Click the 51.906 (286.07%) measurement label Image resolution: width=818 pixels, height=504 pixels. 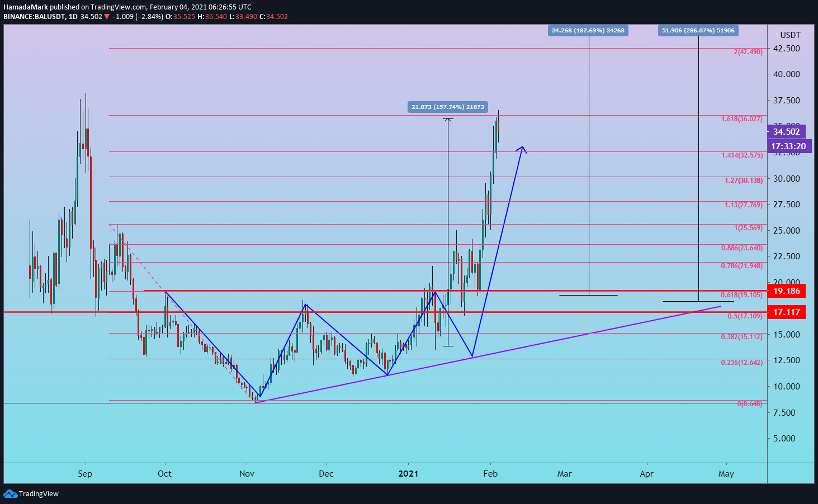click(x=698, y=31)
